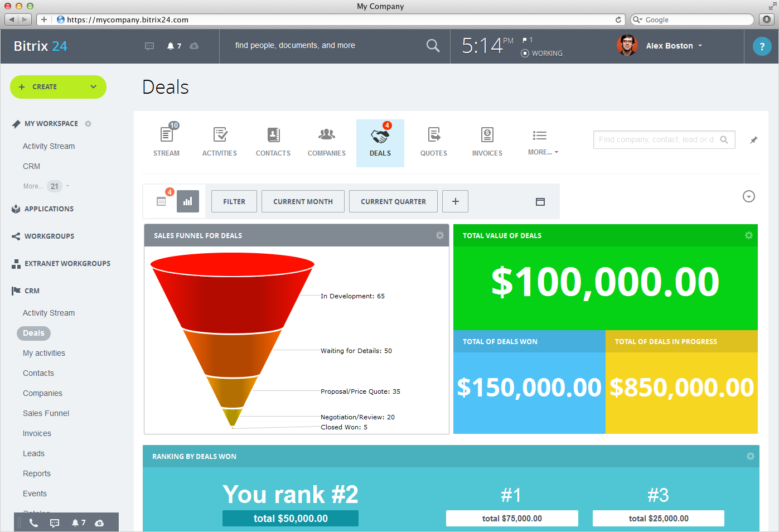Screen dimensions: 779x532
Task: Open the browser downloads button
Action: click(x=767, y=20)
